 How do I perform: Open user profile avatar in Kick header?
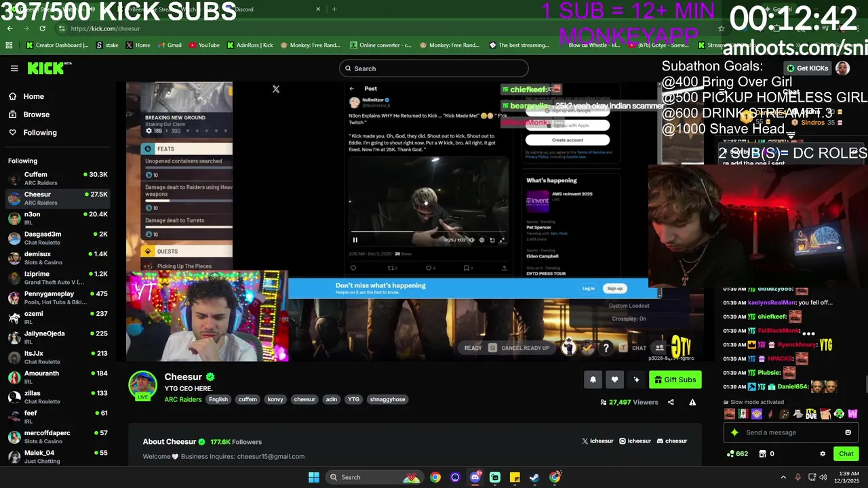coord(842,68)
